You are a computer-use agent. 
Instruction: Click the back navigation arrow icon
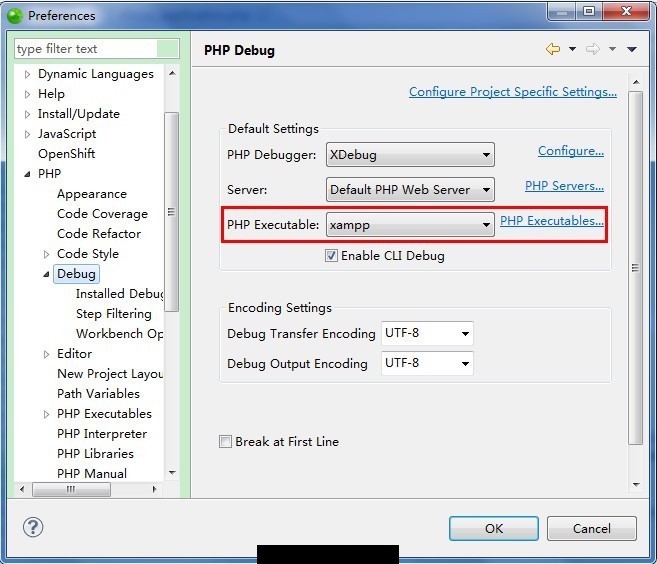(553, 49)
